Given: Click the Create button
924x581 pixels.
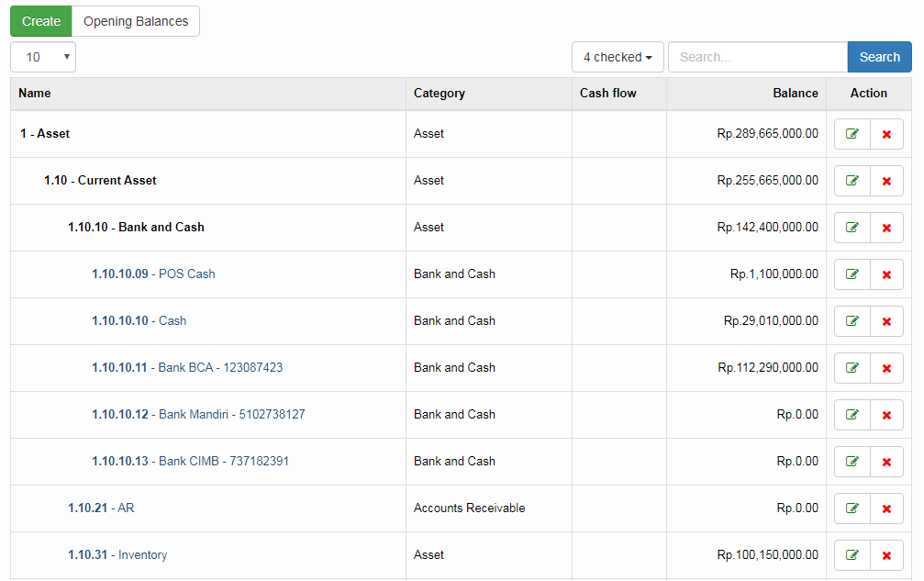Looking at the screenshot, I should [x=41, y=21].
